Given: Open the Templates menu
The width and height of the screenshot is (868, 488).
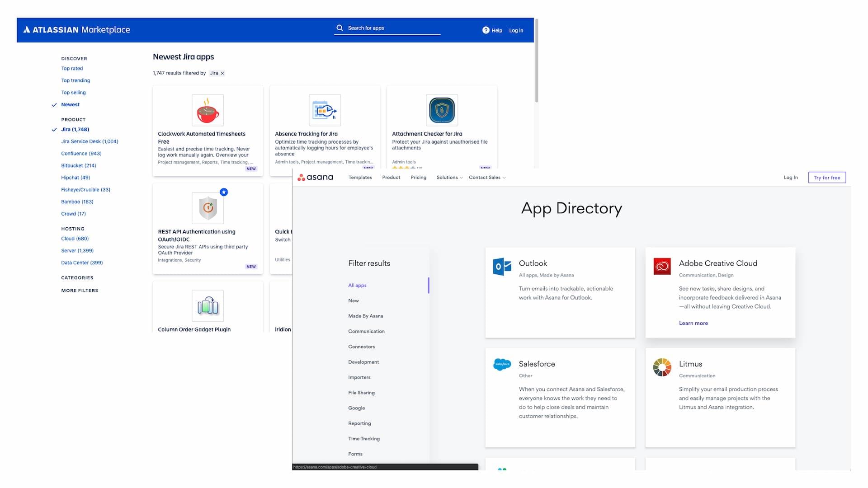Looking at the screenshot, I should coord(360,177).
